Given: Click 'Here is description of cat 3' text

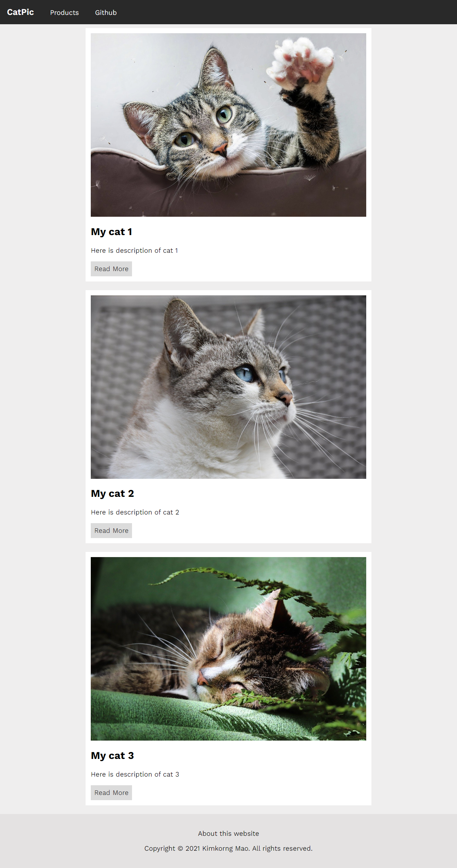Looking at the screenshot, I should (x=135, y=774).
